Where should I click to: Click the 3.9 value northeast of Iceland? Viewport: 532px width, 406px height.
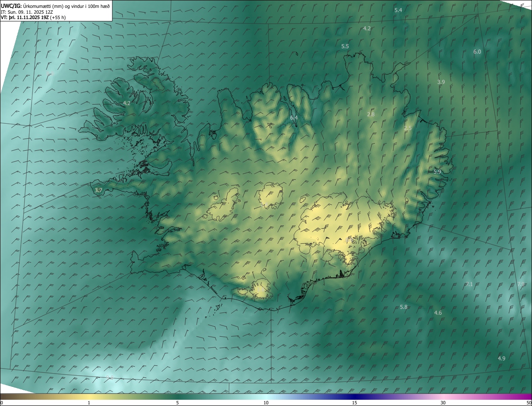tap(441, 82)
